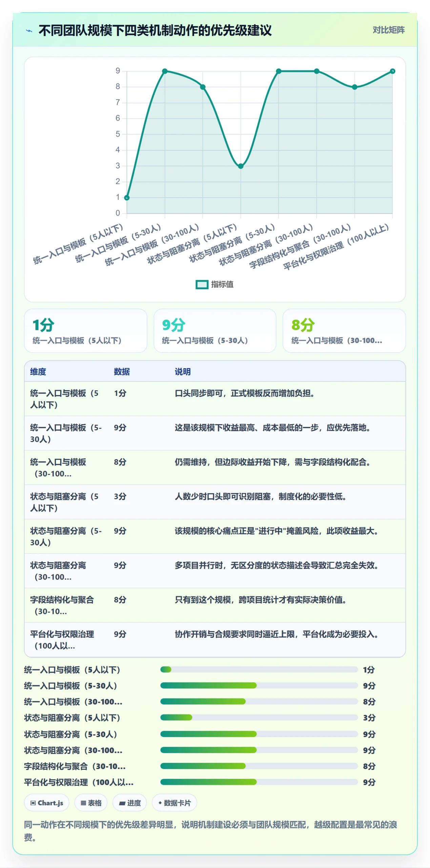Viewport: 430px width, 868px height.
Task: Click the 1分 value in the table
Action: pyautogui.click(x=120, y=393)
